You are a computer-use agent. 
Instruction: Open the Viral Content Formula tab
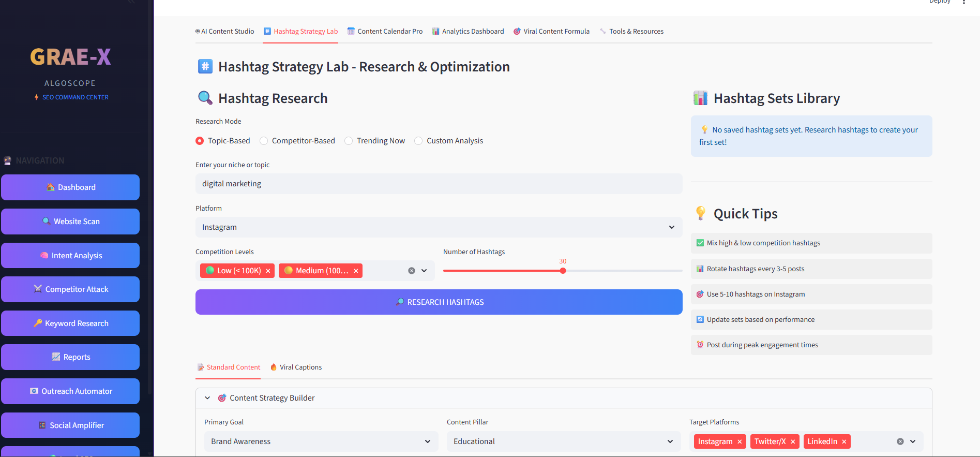tap(551, 31)
